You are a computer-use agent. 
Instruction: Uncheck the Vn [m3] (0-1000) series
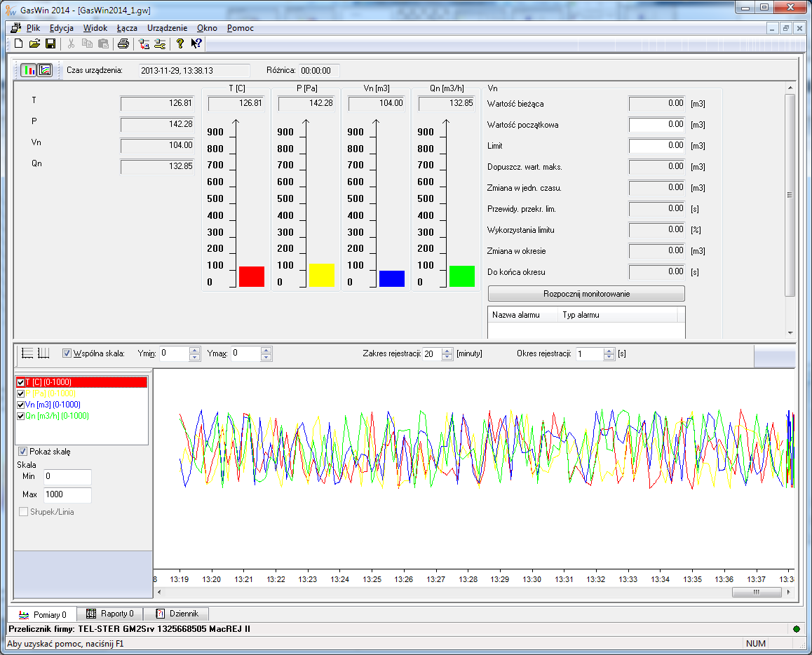click(x=21, y=405)
